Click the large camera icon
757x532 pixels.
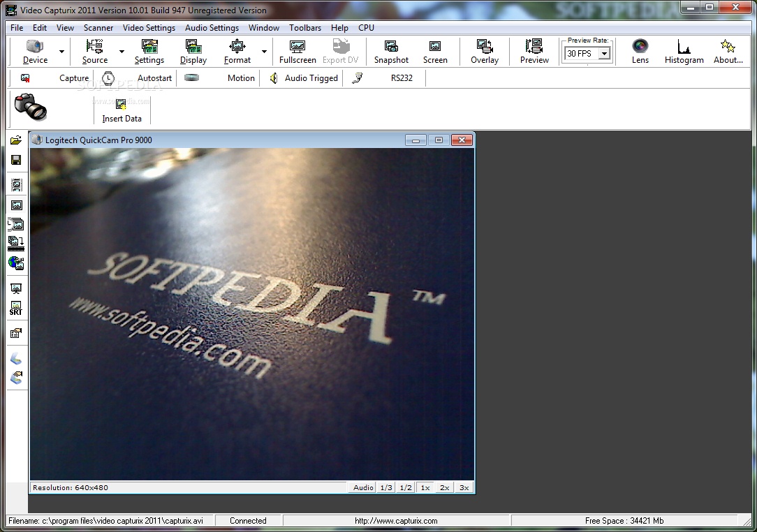coord(31,107)
